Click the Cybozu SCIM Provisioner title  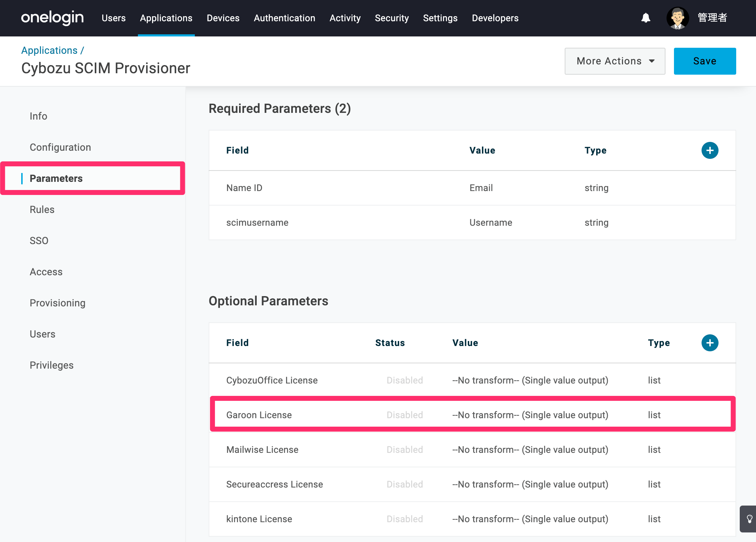pyautogui.click(x=106, y=68)
